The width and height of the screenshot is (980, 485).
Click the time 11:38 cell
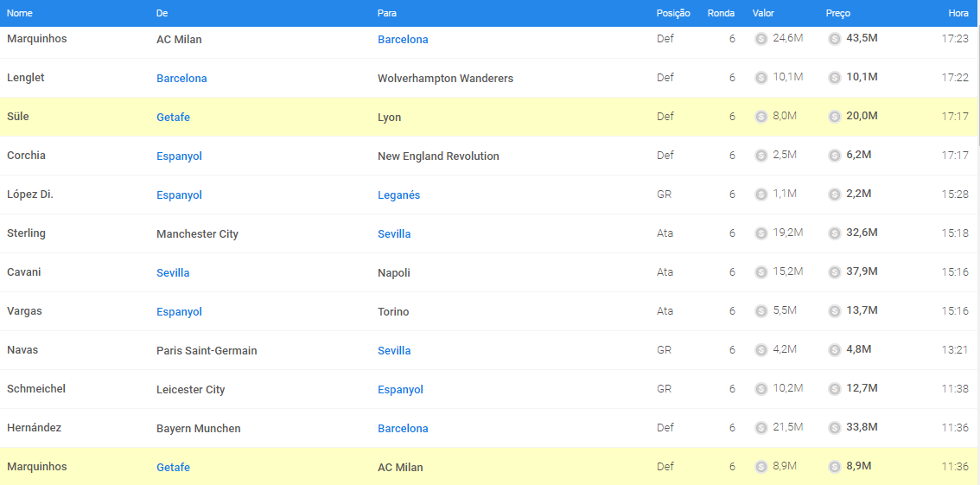coord(955,389)
